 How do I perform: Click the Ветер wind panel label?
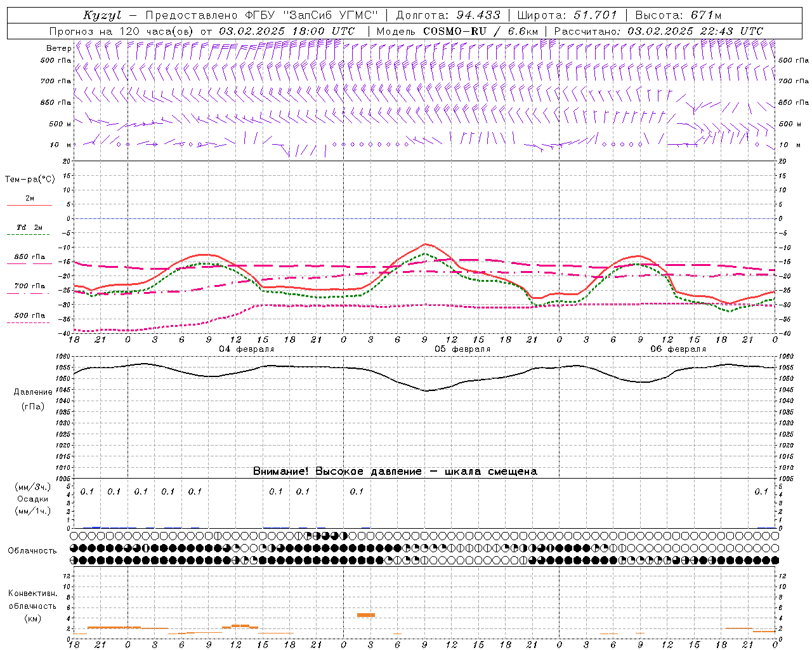point(58,48)
